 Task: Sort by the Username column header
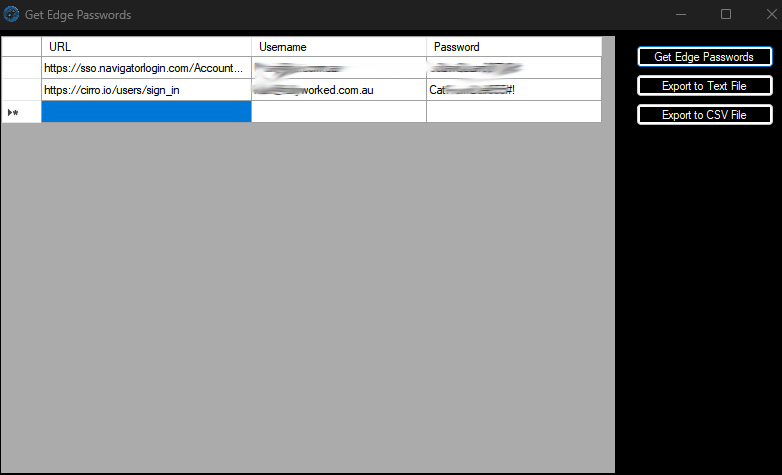[x=339, y=47]
